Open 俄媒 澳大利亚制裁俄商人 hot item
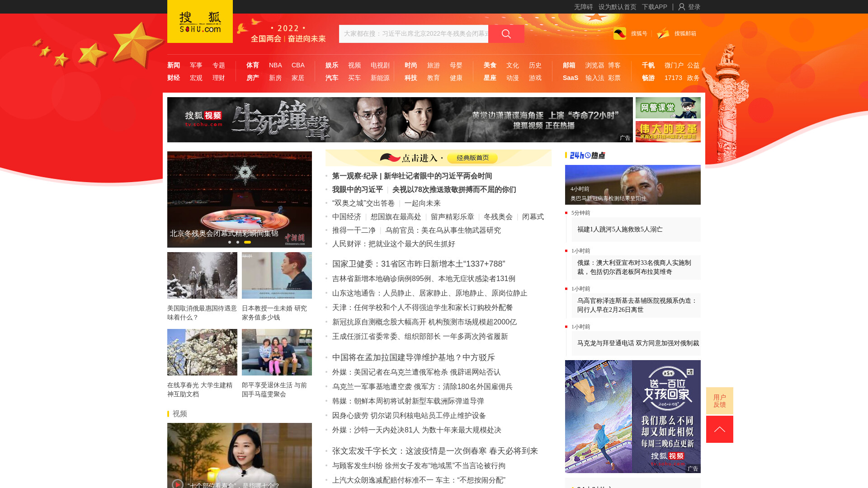 point(634,267)
